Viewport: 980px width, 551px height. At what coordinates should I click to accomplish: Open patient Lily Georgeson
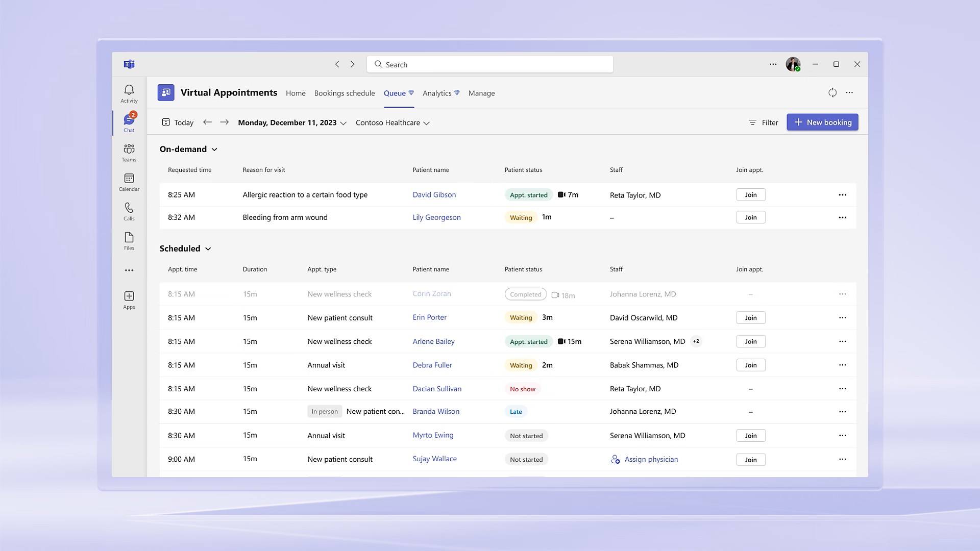click(436, 217)
